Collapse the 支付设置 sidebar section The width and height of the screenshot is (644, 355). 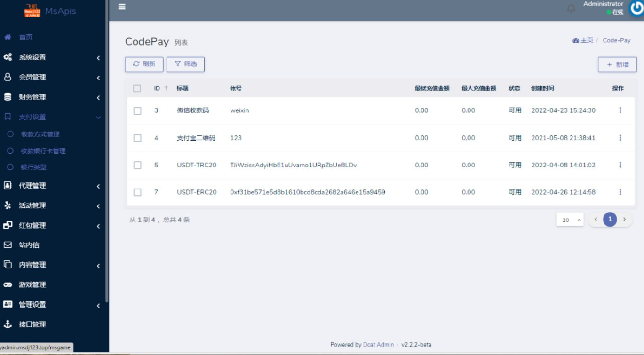[52, 117]
